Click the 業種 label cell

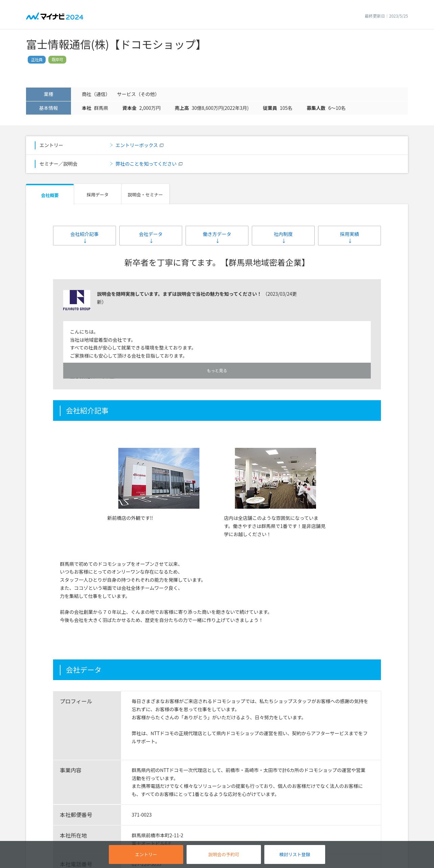[48, 94]
